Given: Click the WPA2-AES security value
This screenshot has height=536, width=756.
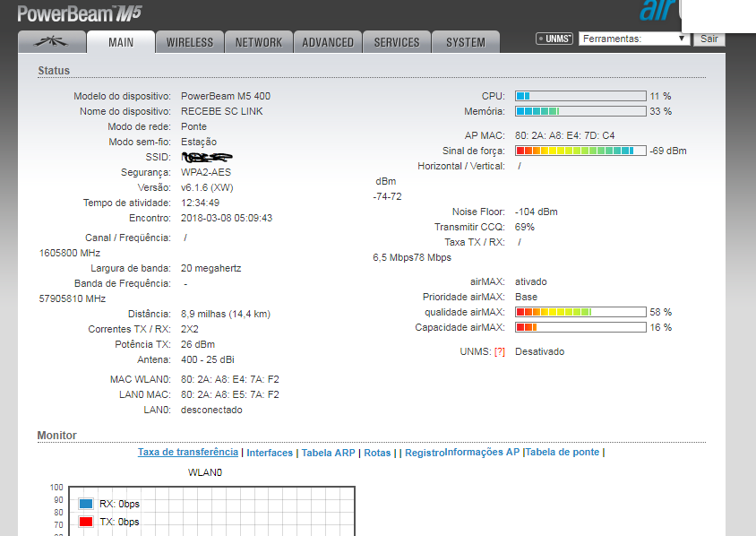Looking at the screenshot, I should 206,172.
